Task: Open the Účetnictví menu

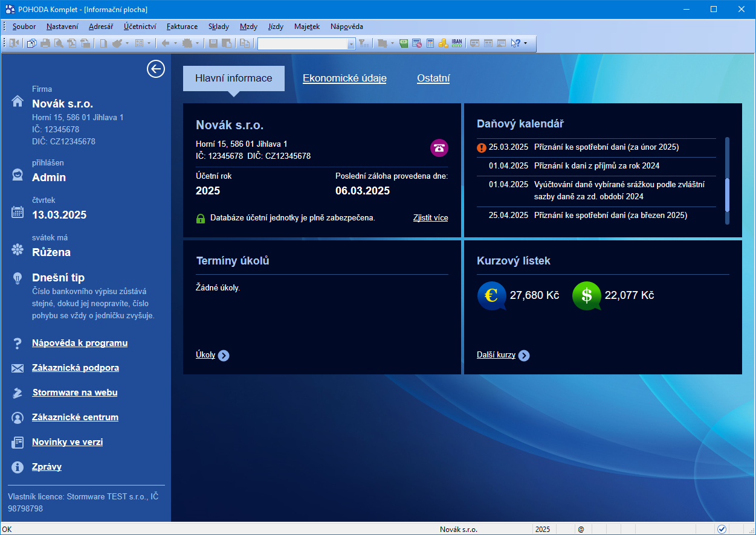Action: click(140, 27)
